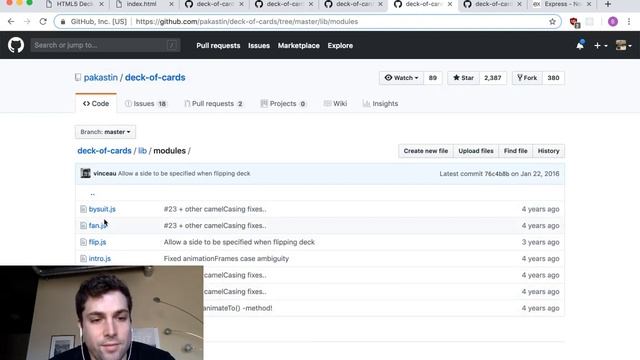This screenshot has width=640, height=360.
Task: Open the intro.js file
Action: (x=100, y=258)
